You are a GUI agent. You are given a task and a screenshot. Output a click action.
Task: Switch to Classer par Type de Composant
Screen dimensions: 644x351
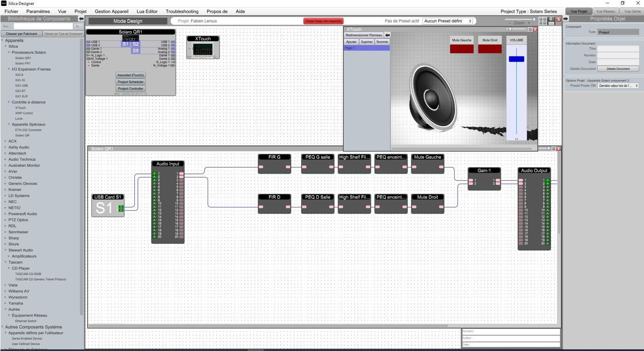[x=63, y=34]
